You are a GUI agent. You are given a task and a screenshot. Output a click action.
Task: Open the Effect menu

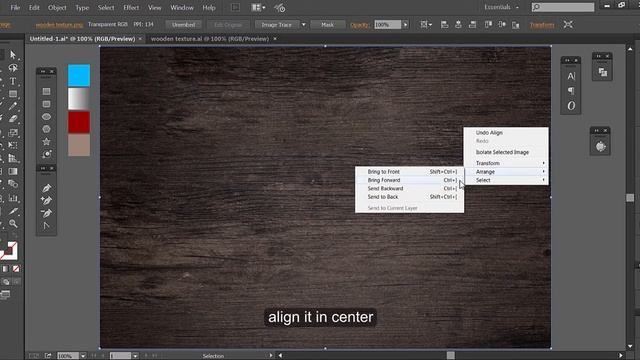point(131,7)
